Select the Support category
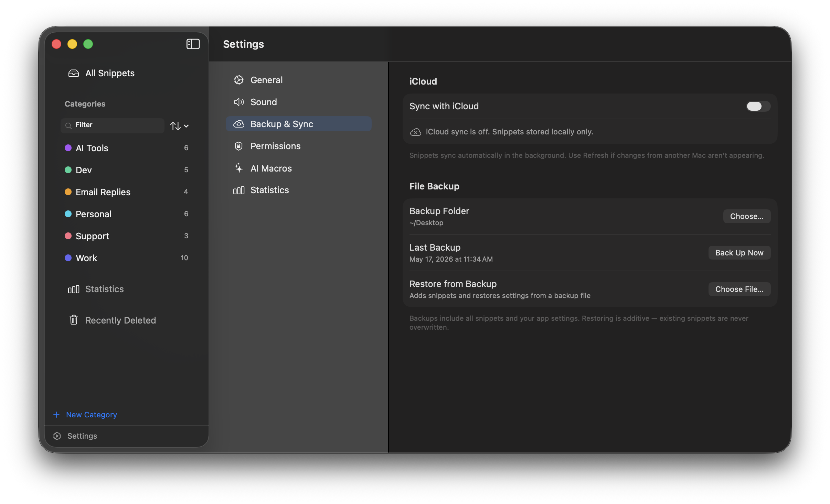The width and height of the screenshot is (830, 504). 126,236
